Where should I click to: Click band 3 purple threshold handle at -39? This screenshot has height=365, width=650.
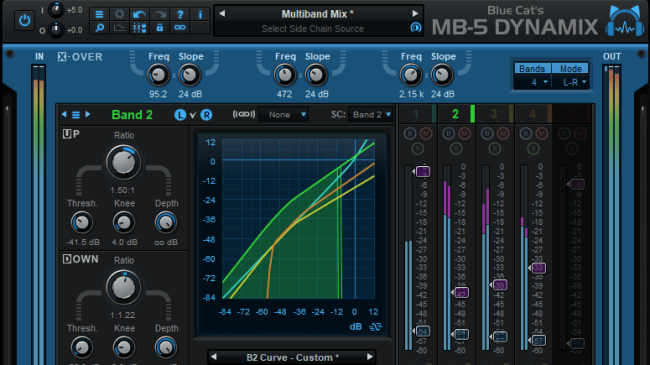coord(499,285)
